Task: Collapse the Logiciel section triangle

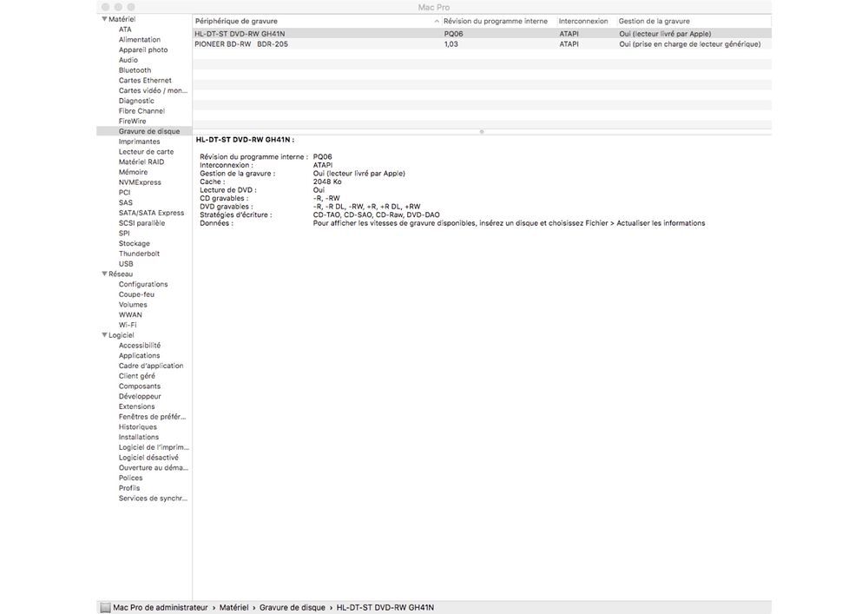Action: point(104,335)
